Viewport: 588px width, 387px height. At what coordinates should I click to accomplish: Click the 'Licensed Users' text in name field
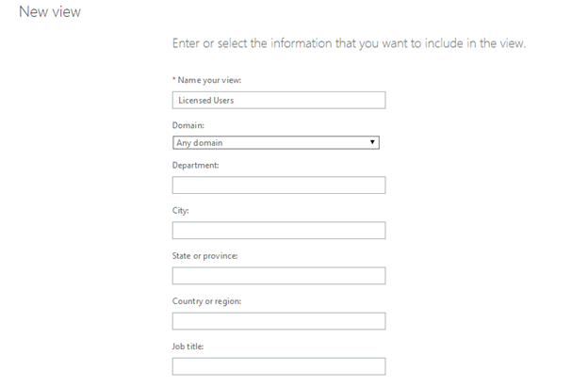click(x=205, y=101)
